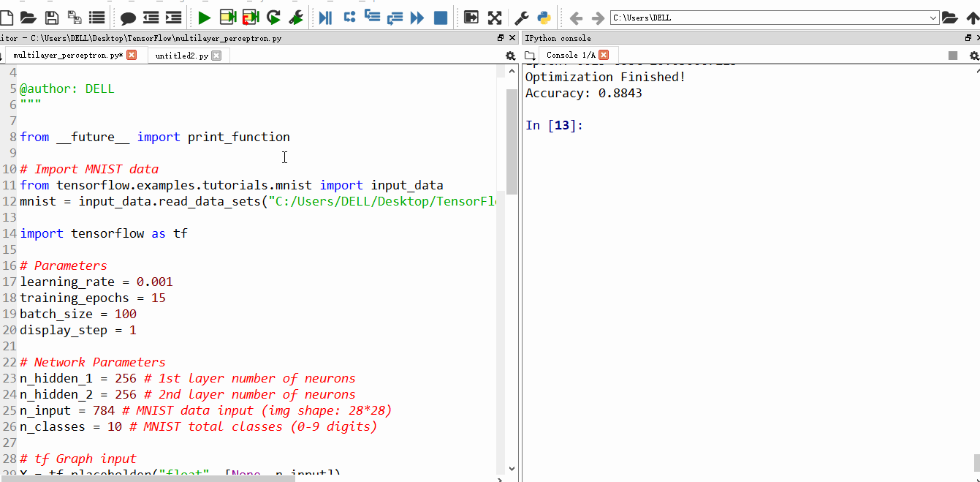Expand the working directory dropdown
Image resolution: width=980 pixels, height=482 pixels.
click(x=933, y=18)
